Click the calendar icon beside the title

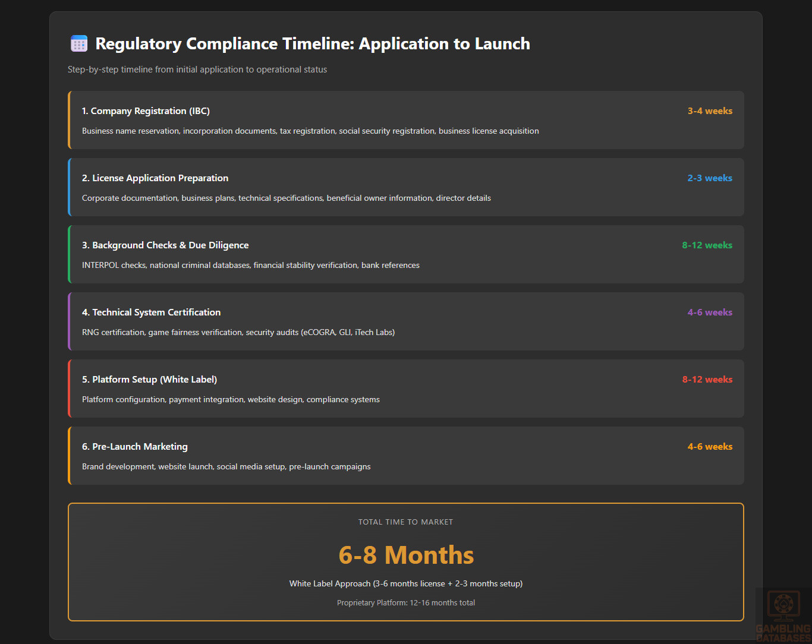point(79,44)
